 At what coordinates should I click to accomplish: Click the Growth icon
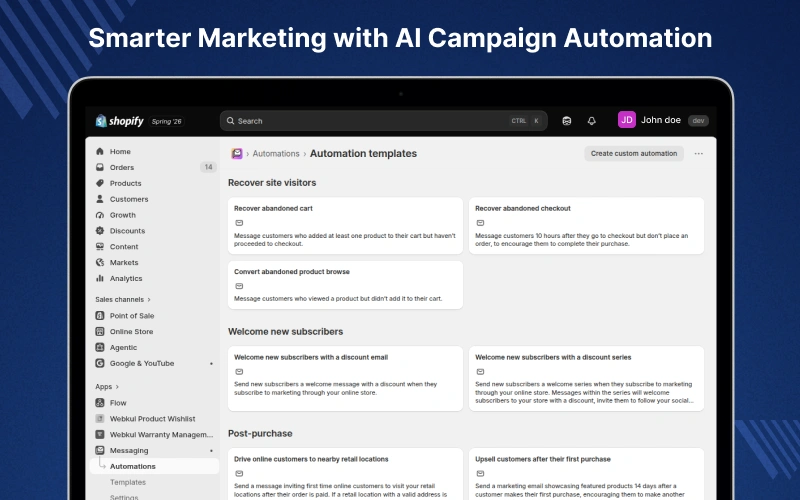100,215
